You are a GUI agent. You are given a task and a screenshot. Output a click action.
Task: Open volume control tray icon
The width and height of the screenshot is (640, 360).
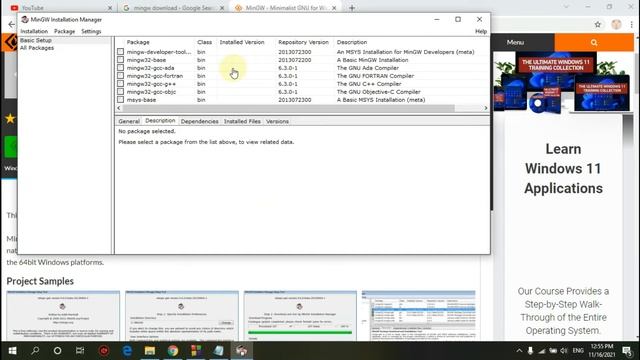pos(564,351)
